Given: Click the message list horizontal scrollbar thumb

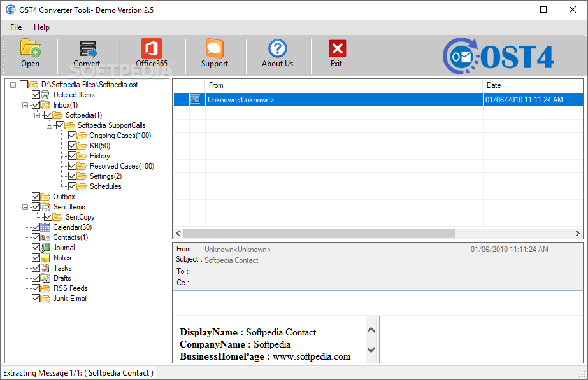Looking at the screenshot, I should tap(319, 233).
